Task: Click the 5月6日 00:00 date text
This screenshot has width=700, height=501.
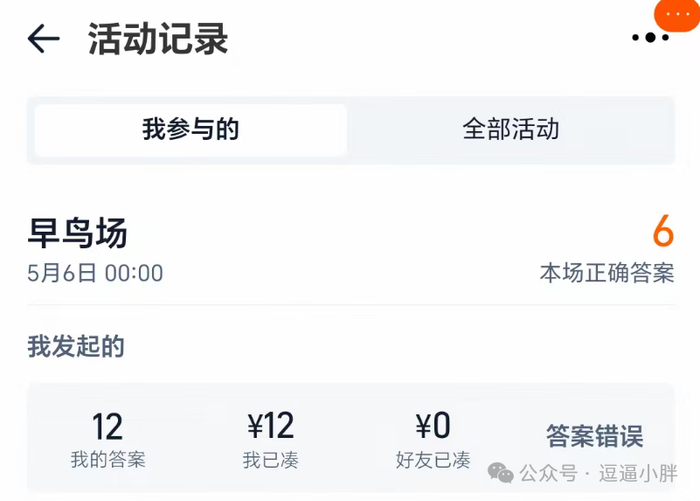Action: pos(95,273)
